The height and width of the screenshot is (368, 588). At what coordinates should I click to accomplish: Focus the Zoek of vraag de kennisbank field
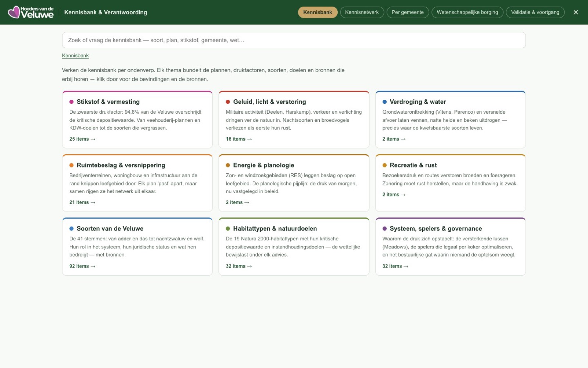click(x=294, y=40)
